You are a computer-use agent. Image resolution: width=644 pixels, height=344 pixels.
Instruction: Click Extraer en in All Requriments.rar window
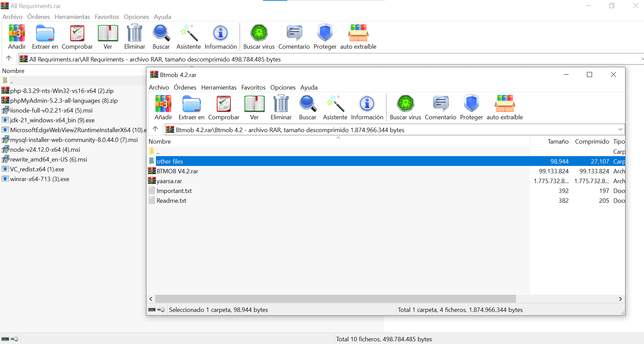(x=45, y=36)
